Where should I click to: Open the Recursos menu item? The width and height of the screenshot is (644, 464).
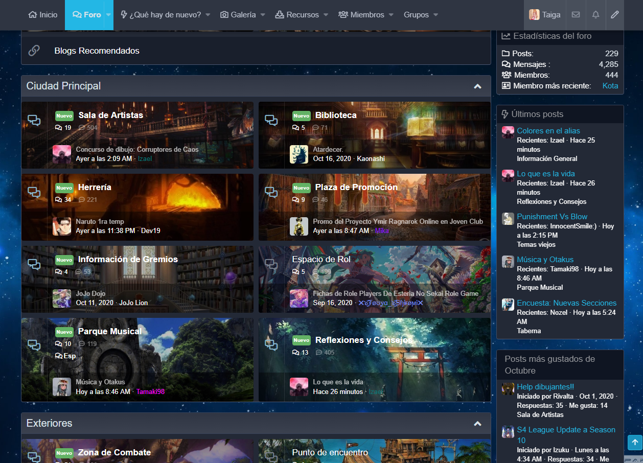(297, 15)
